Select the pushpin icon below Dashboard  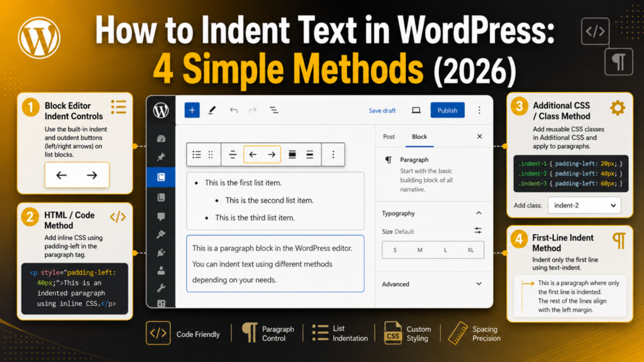[161, 157]
